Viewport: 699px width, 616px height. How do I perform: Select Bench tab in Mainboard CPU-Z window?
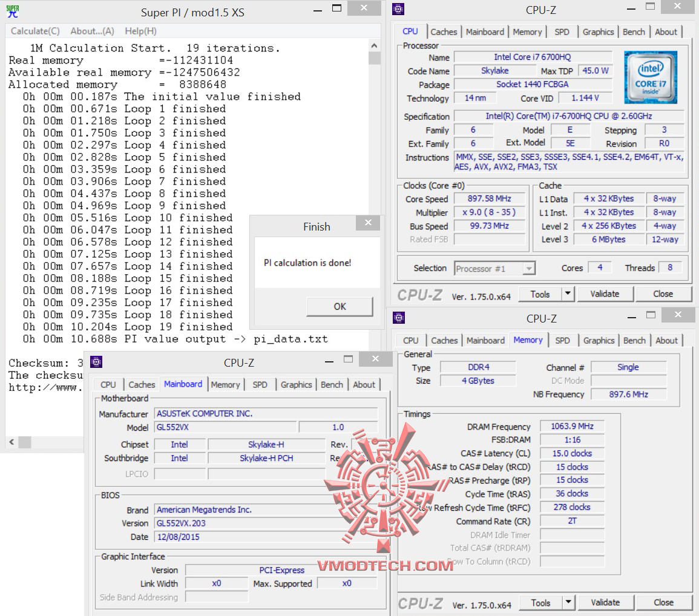tap(332, 385)
